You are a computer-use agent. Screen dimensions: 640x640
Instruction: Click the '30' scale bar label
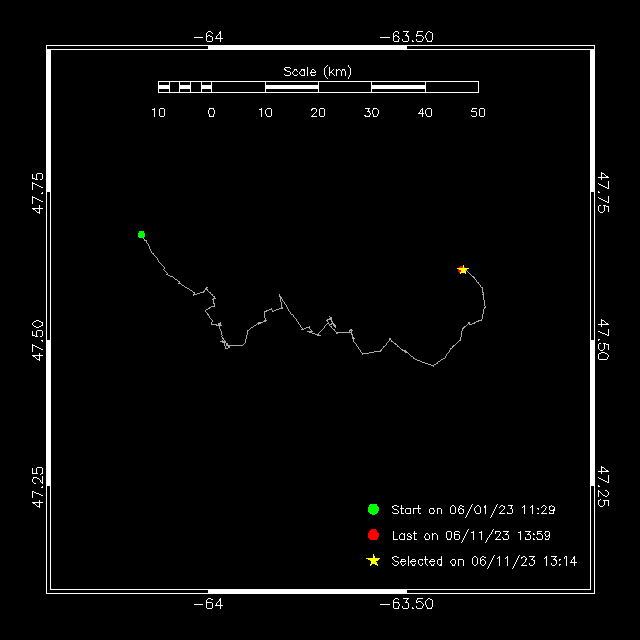[371, 113]
